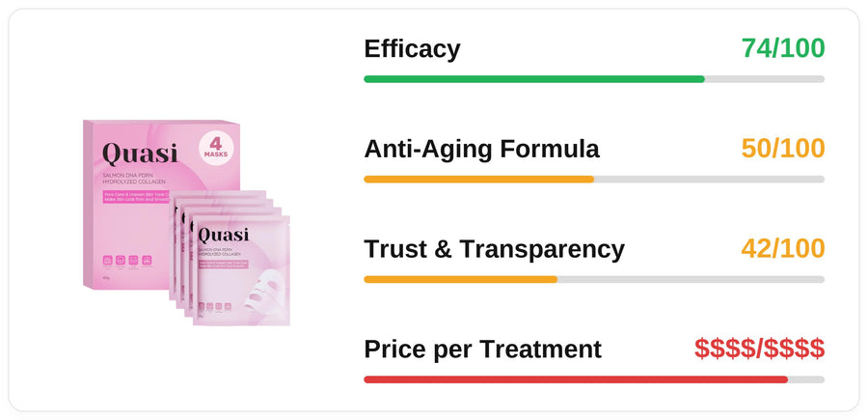Viewport: 868px width, 420px height.
Task: Click the front Quasi mask sachet
Action: (241, 270)
